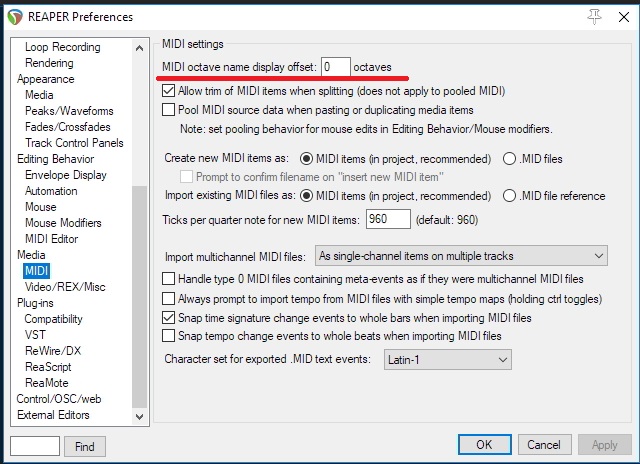Select Compatibility page
The width and height of the screenshot is (640, 464).
pyautogui.click(x=53, y=319)
